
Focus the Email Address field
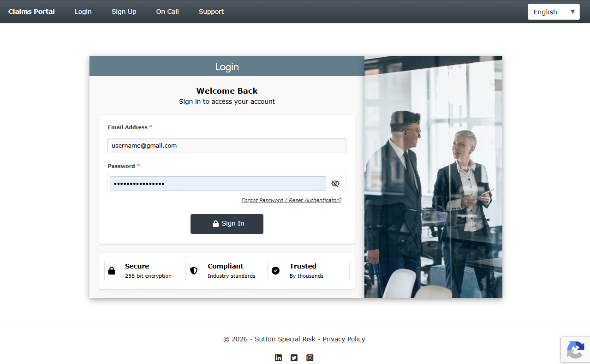pyautogui.click(x=227, y=145)
